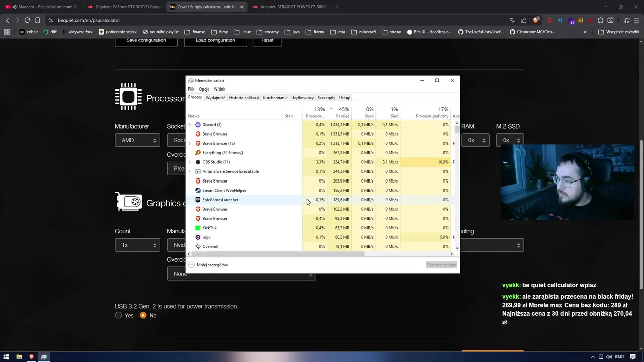Open the Plik menu in Task Manager

(191, 89)
